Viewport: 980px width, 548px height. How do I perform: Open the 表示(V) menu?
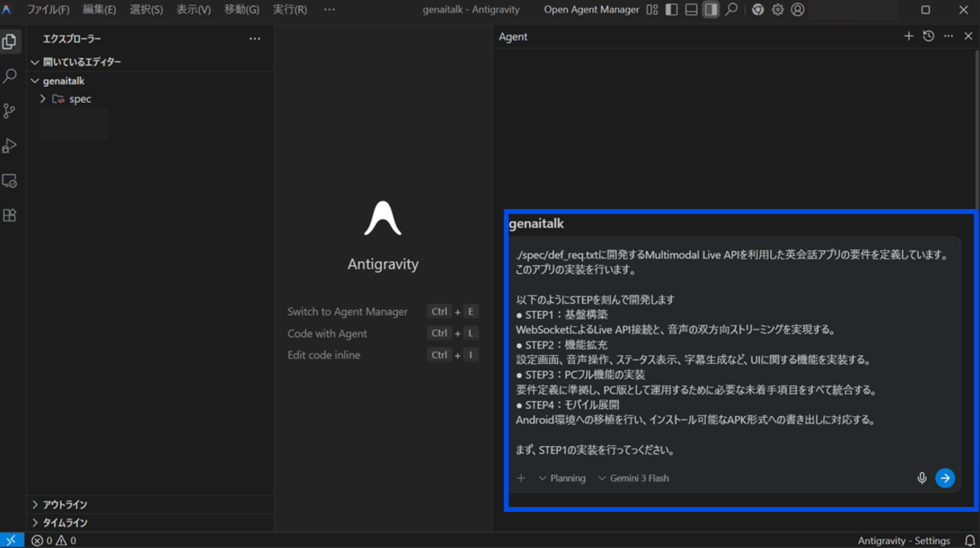pos(193,10)
